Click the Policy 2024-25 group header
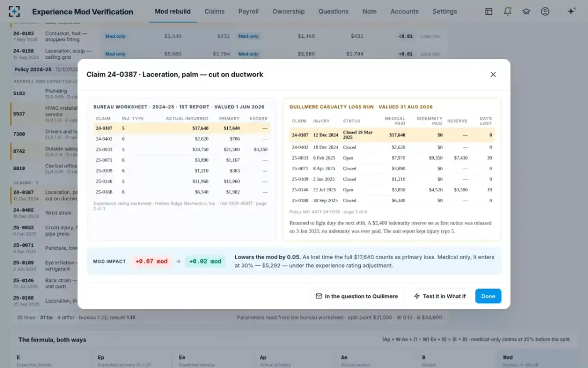Screen dimensions: 588x368 click(44, 70)
